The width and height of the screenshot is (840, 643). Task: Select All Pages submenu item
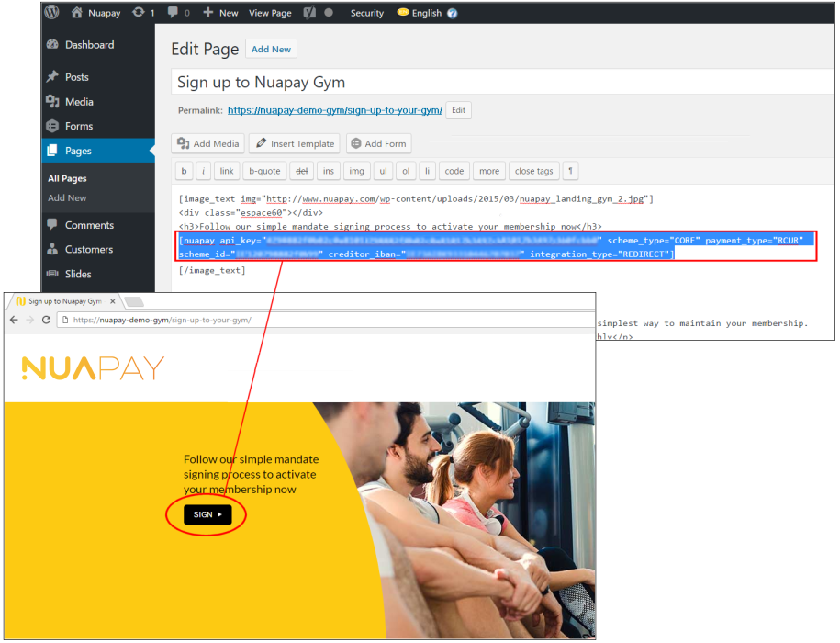67,178
